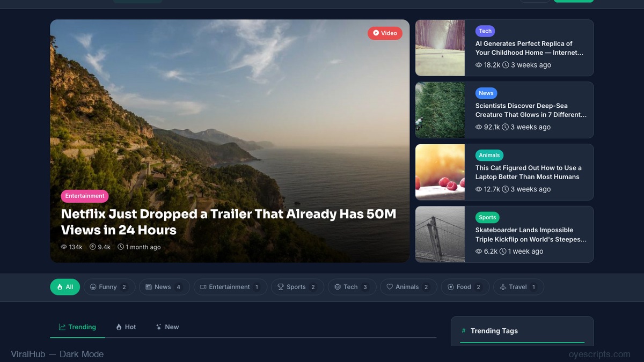Click the clock icon in the cat card
644x362 pixels.
coord(506,189)
